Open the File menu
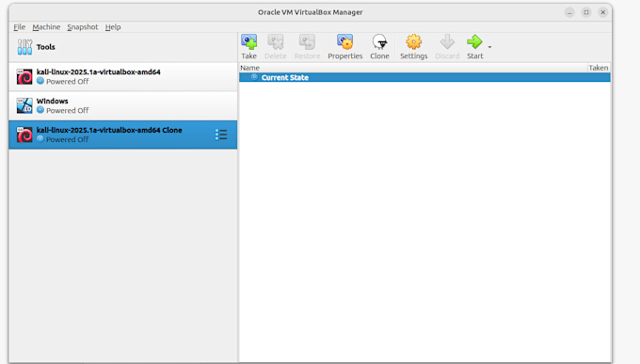The image size is (640, 364). point(19,27)
